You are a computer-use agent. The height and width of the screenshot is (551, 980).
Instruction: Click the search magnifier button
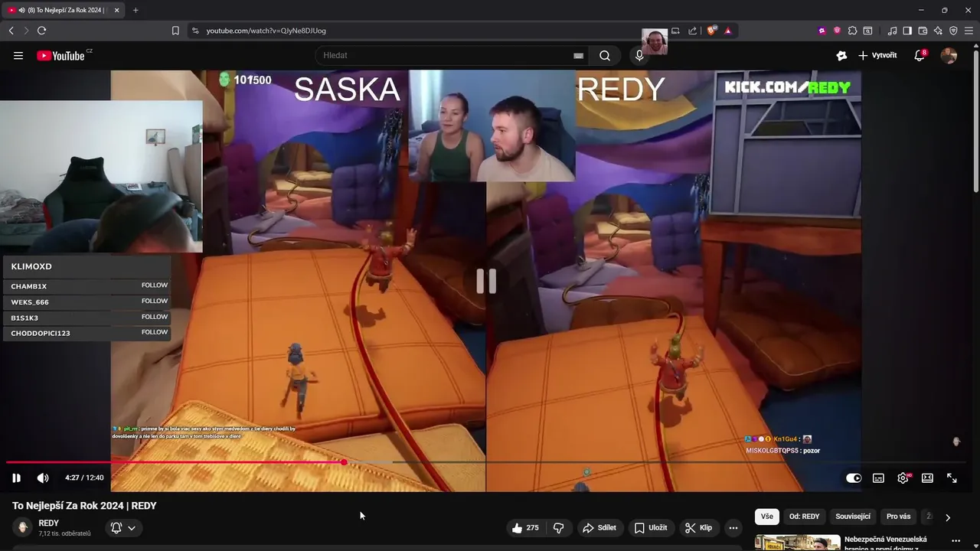pyautogui.click(x=605, y=55)
